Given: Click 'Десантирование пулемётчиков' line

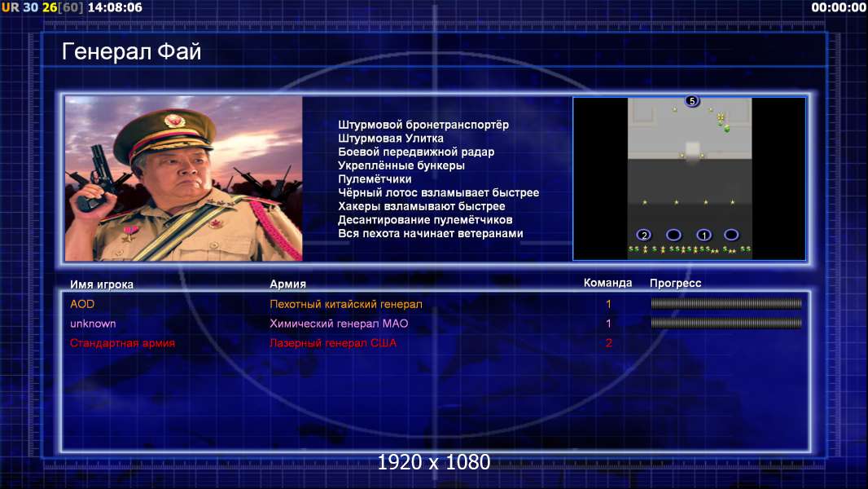Looking at the screenshot, I should (425, 220).
